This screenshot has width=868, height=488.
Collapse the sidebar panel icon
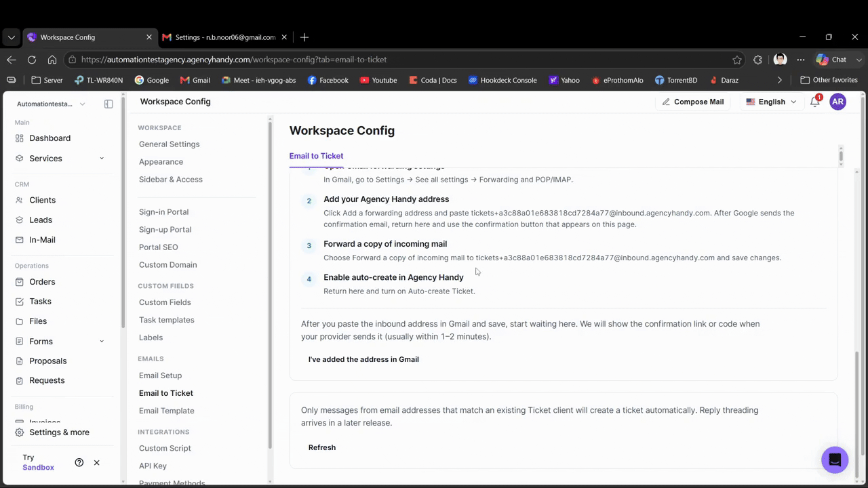pos(108,104)
